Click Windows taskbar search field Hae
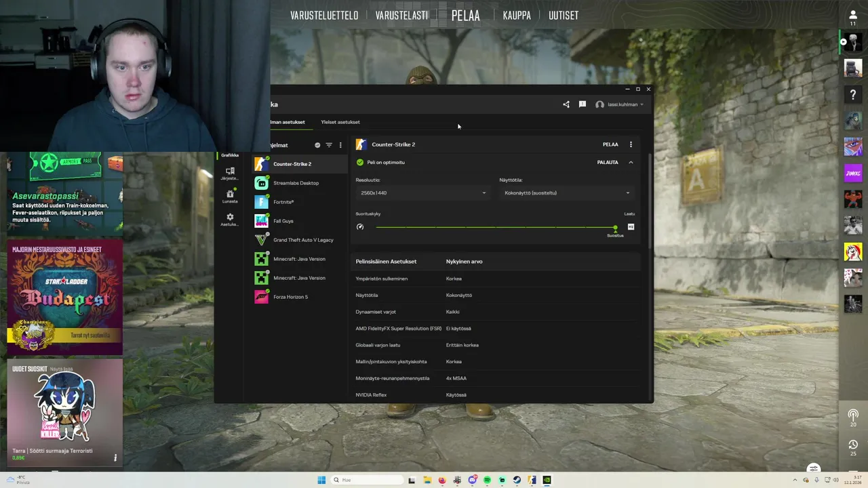 point(366,480)
